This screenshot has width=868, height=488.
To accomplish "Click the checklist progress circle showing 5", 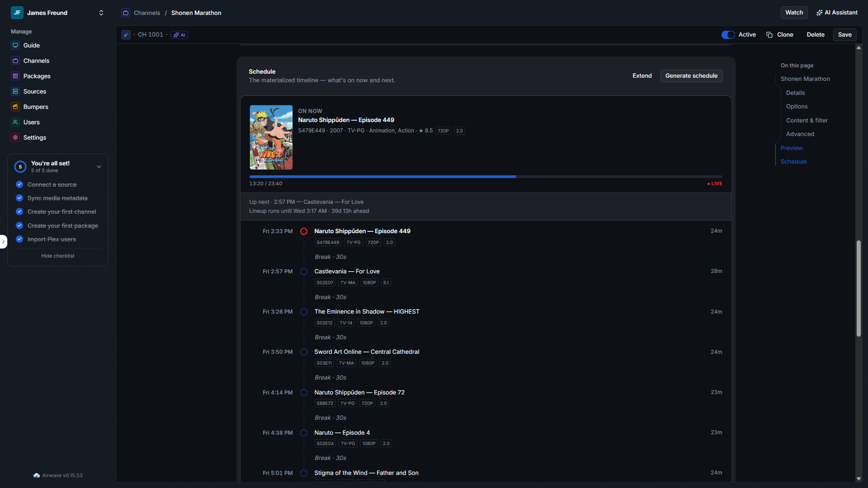I will tap(20, 167).
